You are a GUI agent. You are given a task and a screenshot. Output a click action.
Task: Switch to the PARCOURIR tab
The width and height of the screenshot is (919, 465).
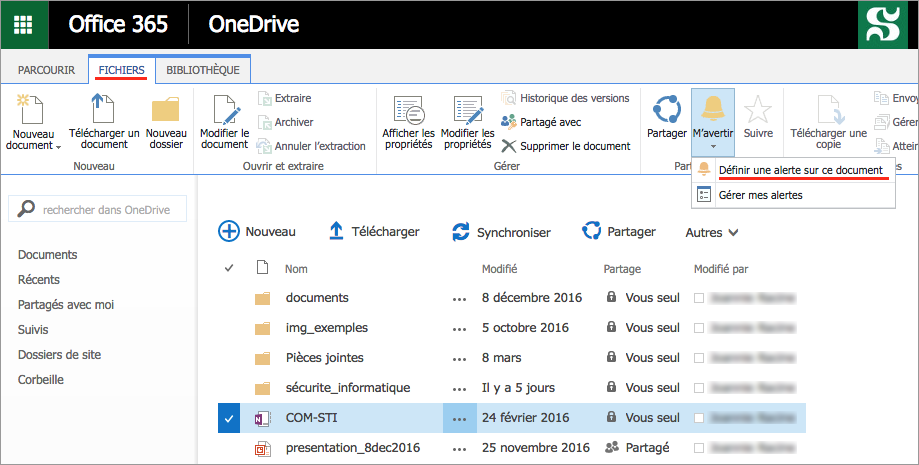coord(46,70)
